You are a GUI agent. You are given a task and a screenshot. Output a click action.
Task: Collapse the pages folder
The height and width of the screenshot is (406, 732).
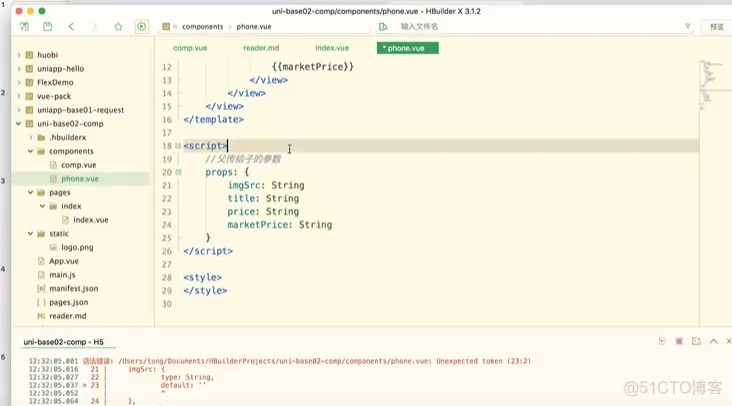click(x=30, y=192)
